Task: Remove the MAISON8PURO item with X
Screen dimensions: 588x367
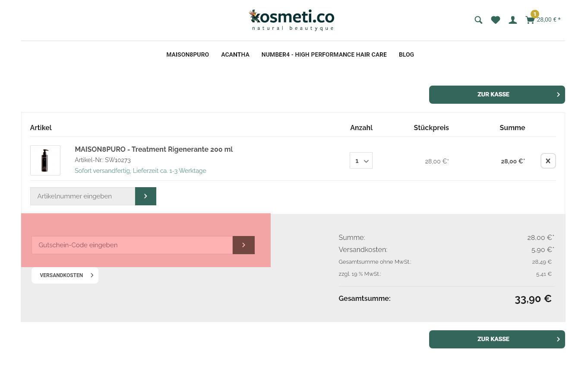Action: pyautogui.click(x=548, y=161)
